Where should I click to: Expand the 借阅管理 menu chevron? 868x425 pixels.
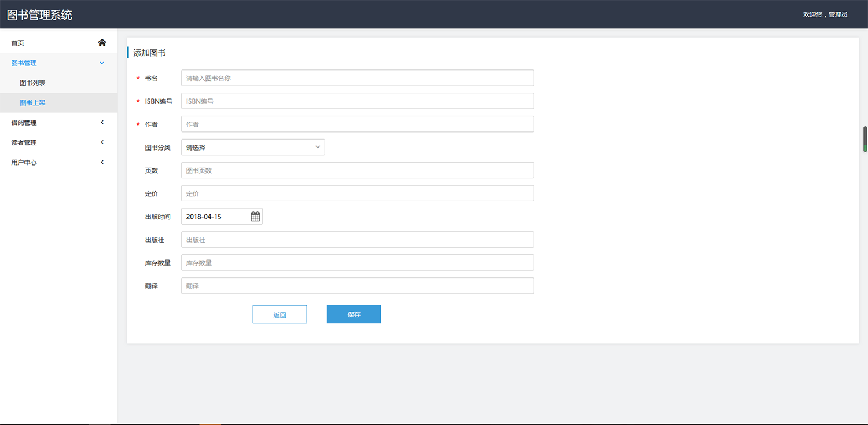pos(102,122)
